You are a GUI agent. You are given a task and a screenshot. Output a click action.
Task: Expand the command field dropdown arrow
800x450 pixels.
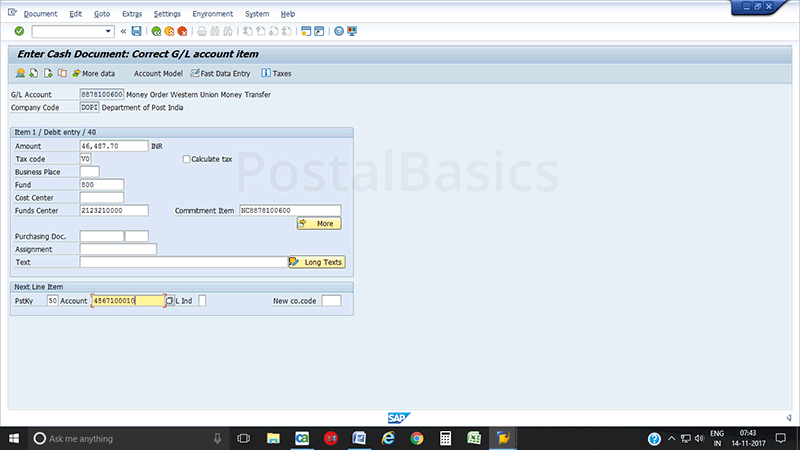click(108, 31)
